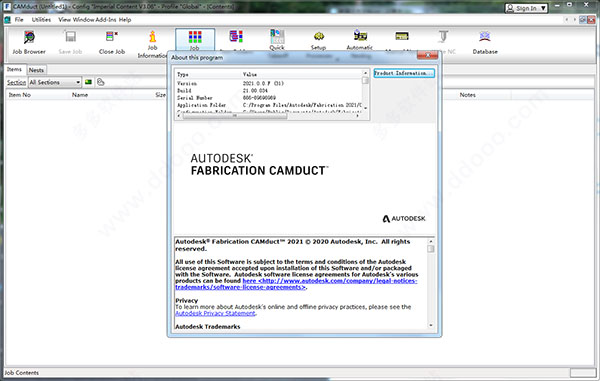600x381 pixels.
Task: Open the File menu
Action: 19,20
